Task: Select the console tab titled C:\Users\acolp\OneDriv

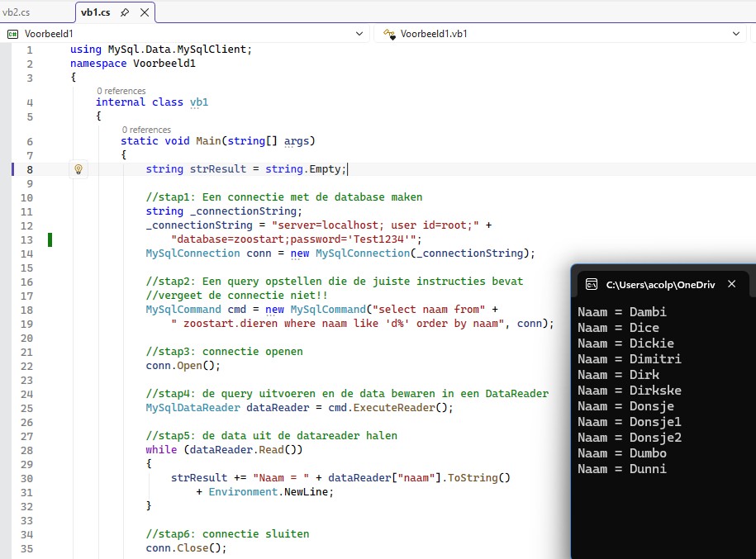Action: [660, 285]
